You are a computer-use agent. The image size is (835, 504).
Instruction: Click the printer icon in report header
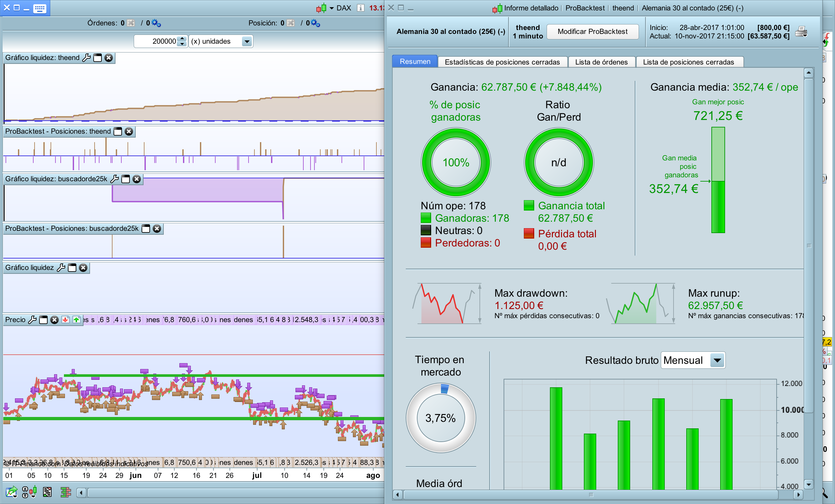point(801,32)
